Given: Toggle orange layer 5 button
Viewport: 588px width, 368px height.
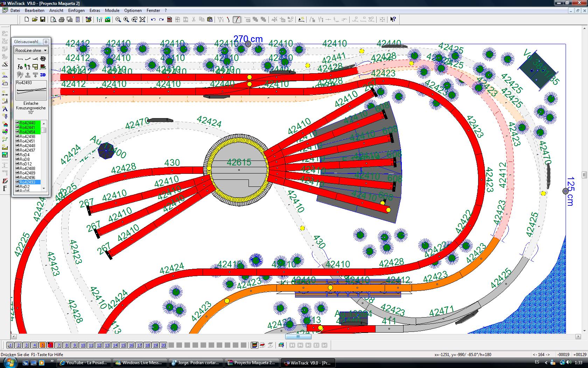Looking at the screenshot, I should coord(43,345).
